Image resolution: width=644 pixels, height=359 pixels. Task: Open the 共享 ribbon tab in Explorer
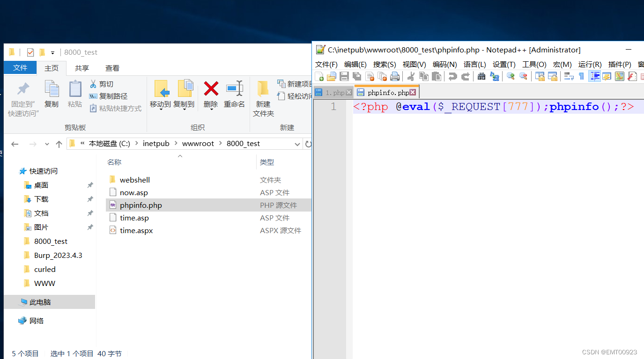coord(82,68)
